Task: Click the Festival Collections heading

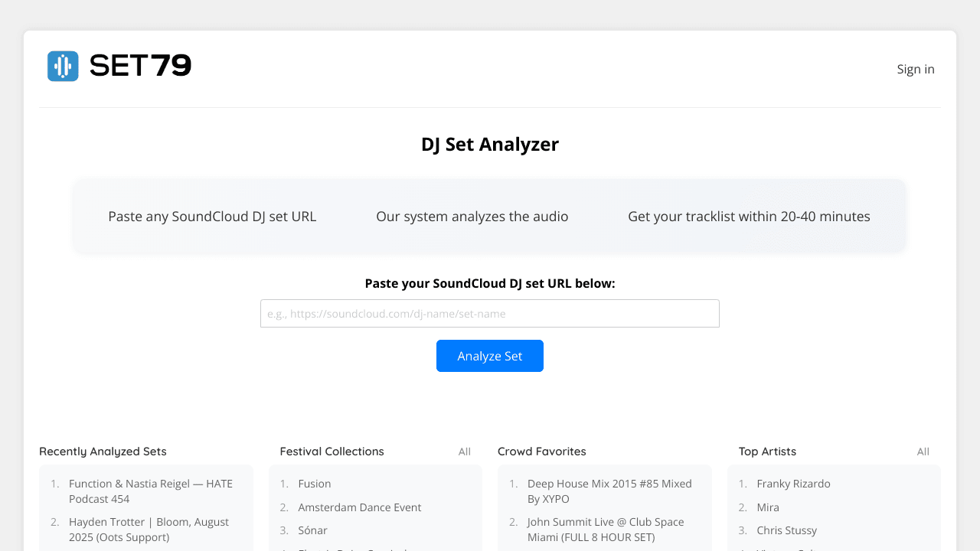Action: [332, 452]
